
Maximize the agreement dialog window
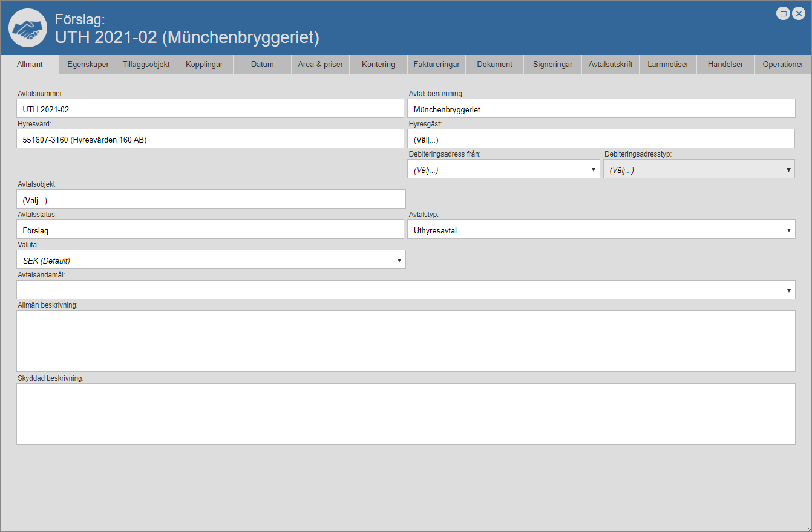coord(783,13)
